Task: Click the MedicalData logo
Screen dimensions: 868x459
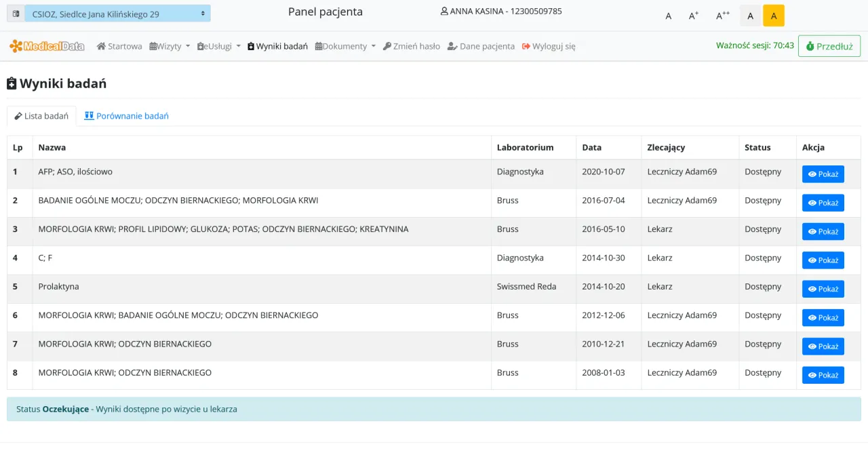Action: click(x=46, y=46)
